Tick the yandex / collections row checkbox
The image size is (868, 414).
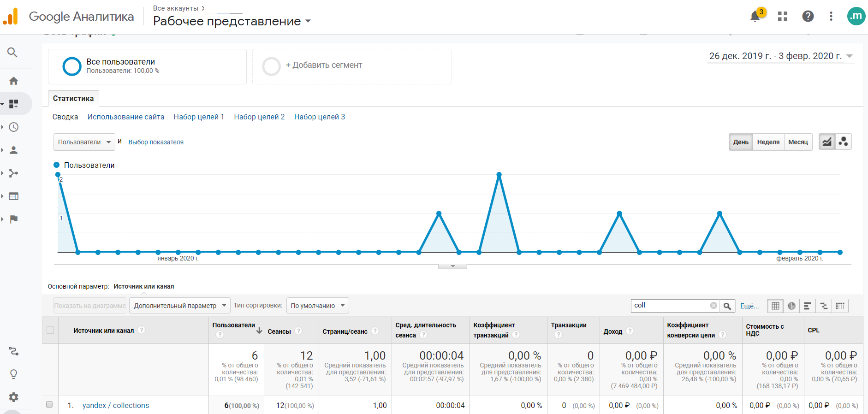49,405
